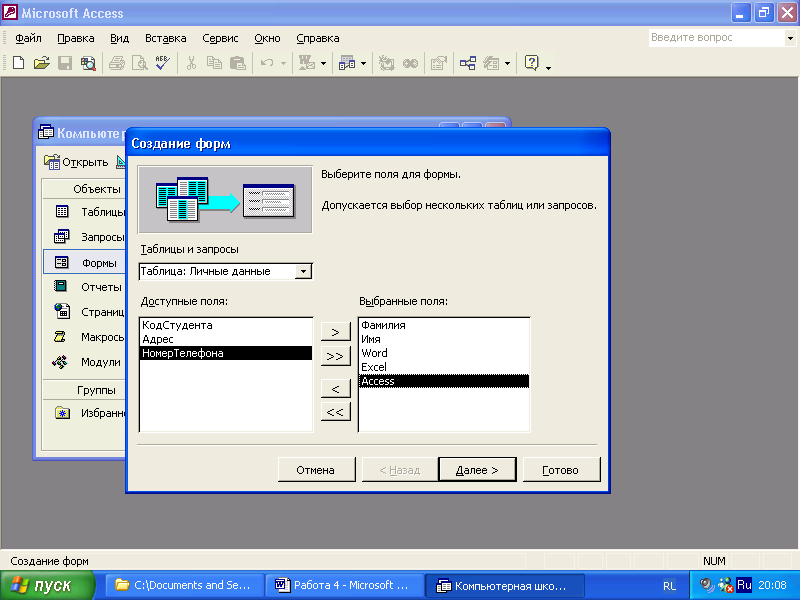Select Word in chosen fields list
The width and height of the screenshot is (800, 600).
pos(444,353)
